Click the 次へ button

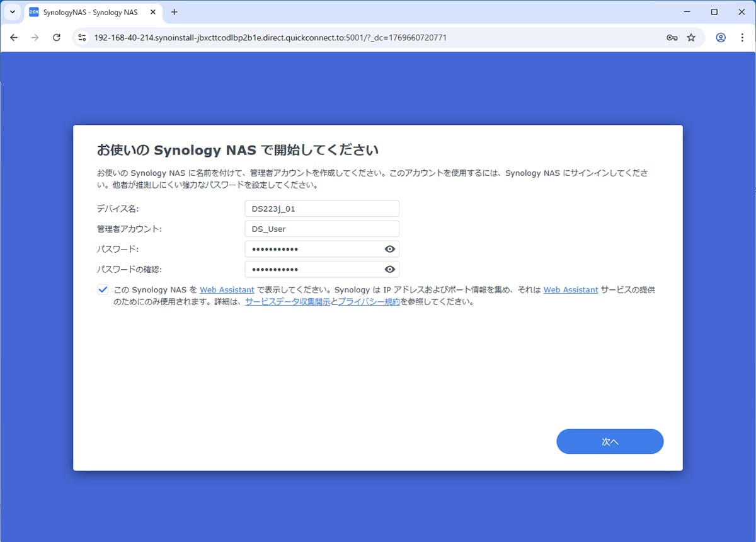click(x=609, y=442)
